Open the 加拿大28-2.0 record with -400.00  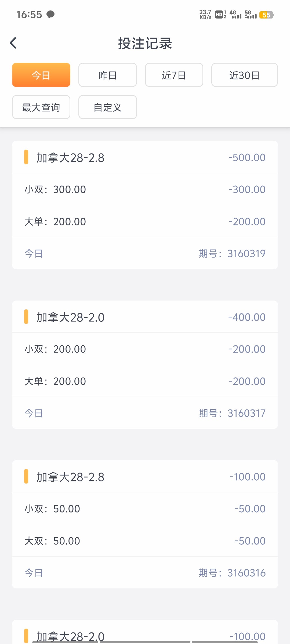coord(145,317)
